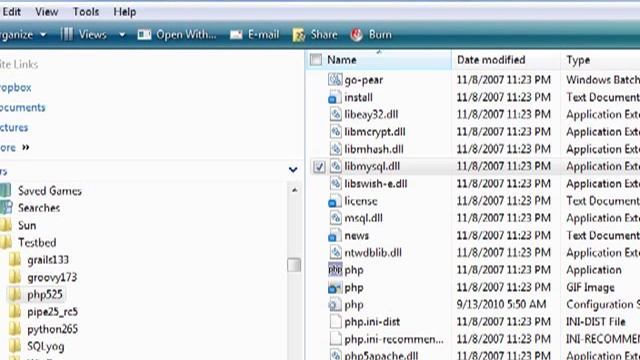
Task: Click the INI-DIST File type cell
Action: click(x=596, y=322)
